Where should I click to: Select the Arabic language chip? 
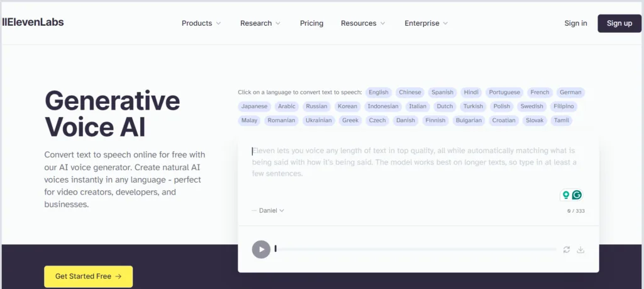pos(287,106)
